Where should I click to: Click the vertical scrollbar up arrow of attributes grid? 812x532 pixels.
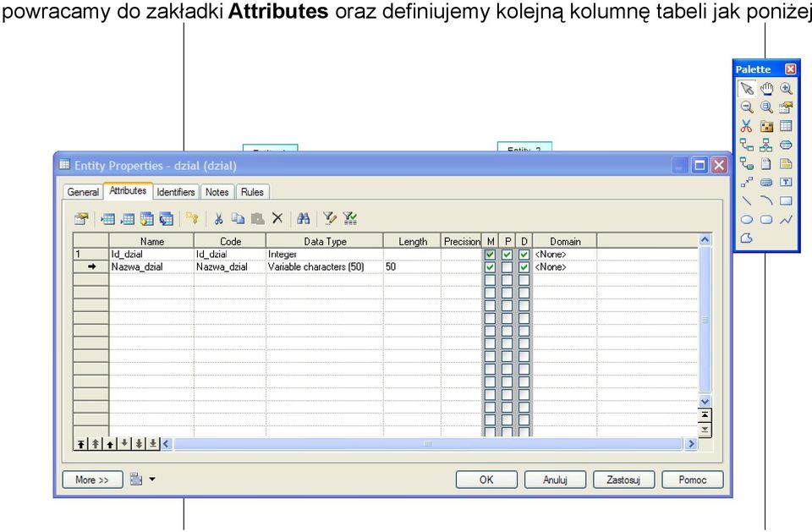[705, 239]
